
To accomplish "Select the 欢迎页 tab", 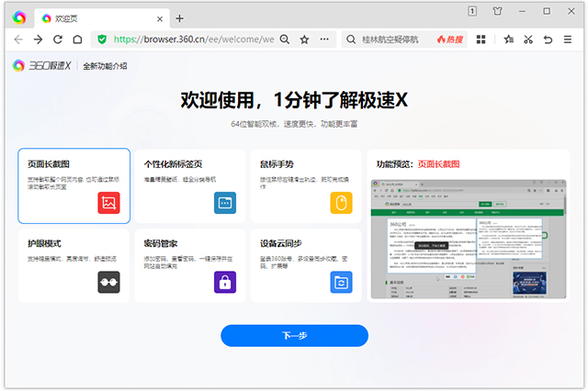I will click(x=102, y=18).
